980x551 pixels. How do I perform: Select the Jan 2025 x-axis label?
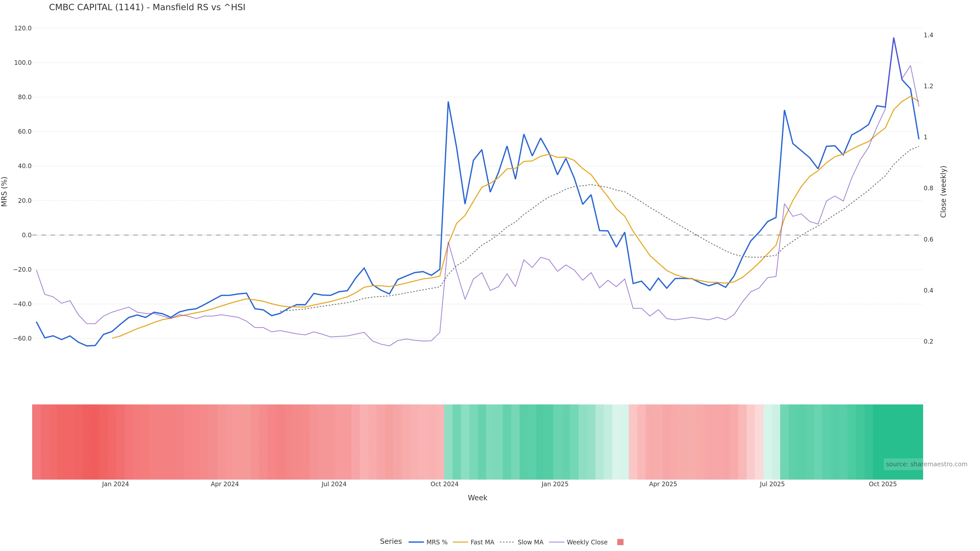(555, 484)
